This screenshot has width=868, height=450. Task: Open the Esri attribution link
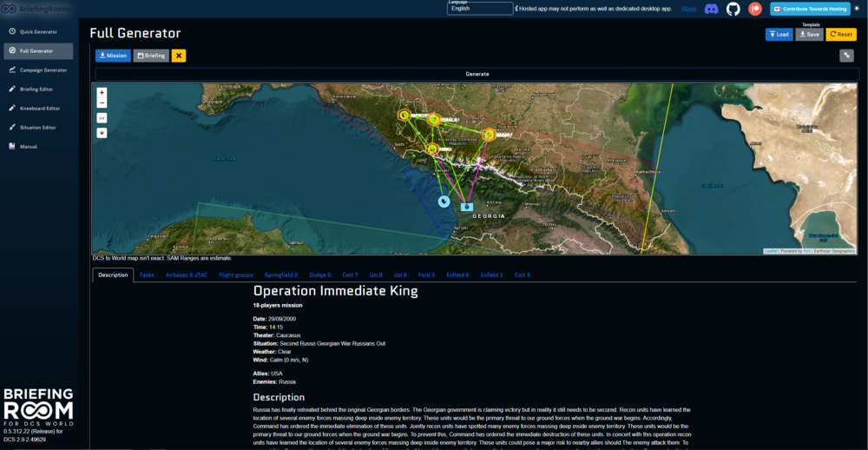click(807, 251)
